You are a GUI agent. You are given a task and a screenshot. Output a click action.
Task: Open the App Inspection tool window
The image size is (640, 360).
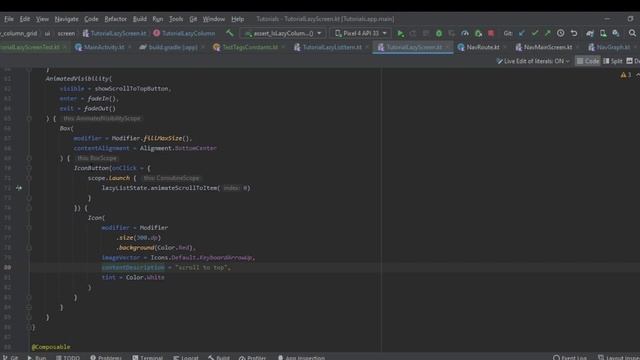click(301, 357)
